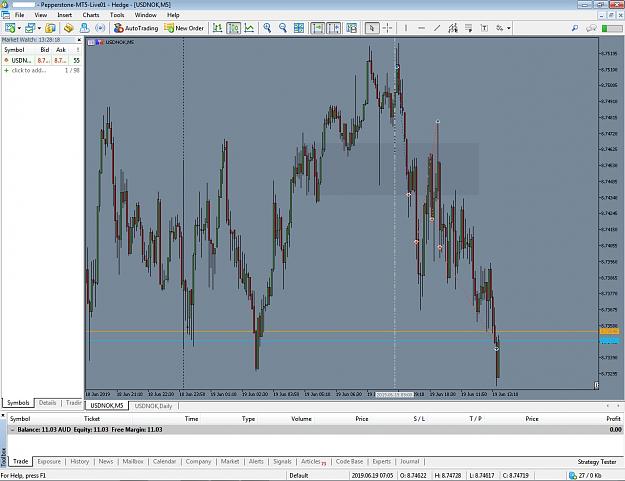Viewport: 625px width, 481px height.
Task: Click 'click to add...' in Market Watch
Action: 29,70
